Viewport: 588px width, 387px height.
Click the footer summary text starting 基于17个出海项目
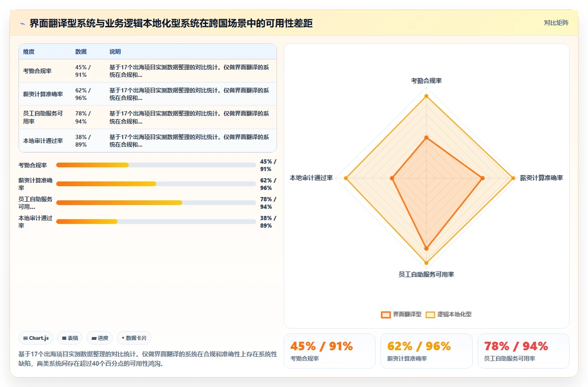pyautogui.click(x=148, y=359)
